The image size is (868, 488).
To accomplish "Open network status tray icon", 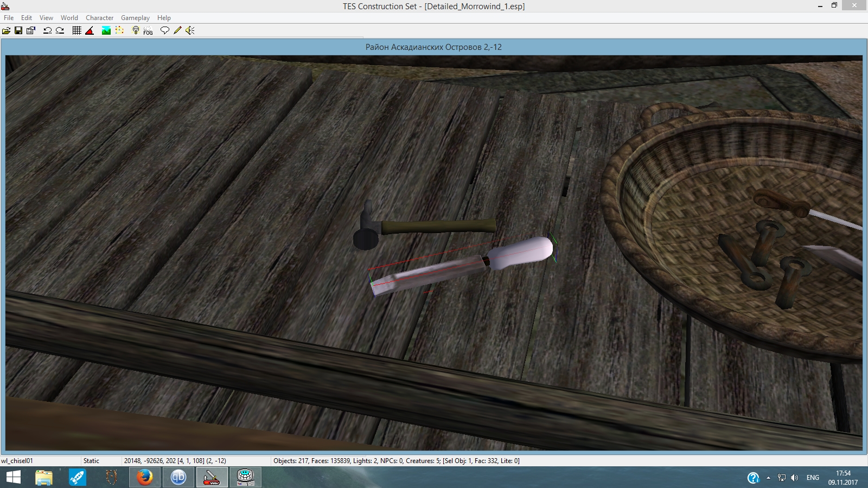I will [782, 478].
